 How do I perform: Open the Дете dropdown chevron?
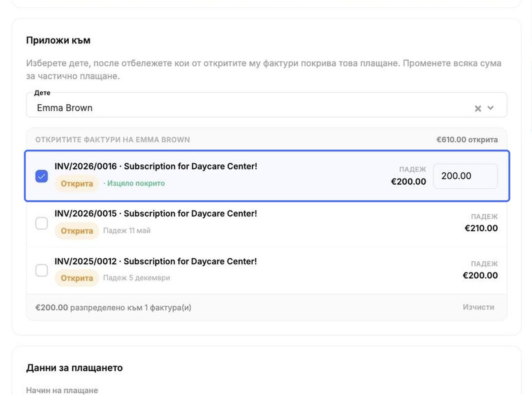[490, 108]
